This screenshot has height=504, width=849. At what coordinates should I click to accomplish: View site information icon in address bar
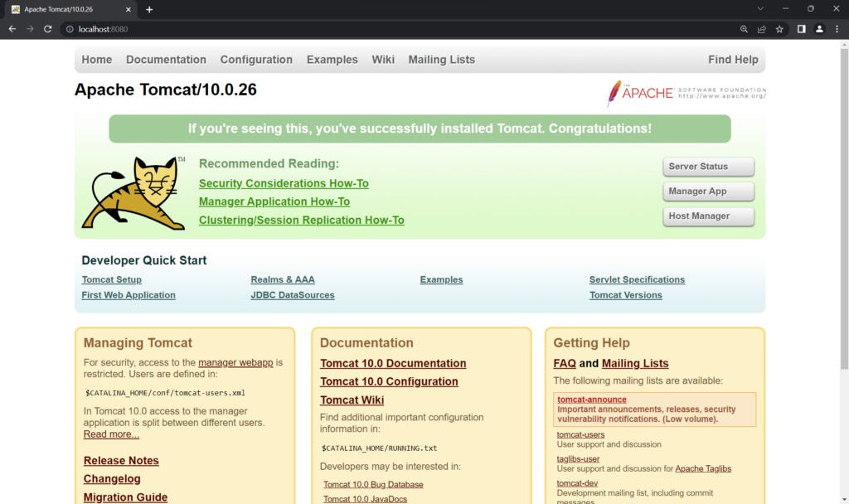(x=70, y=29)
